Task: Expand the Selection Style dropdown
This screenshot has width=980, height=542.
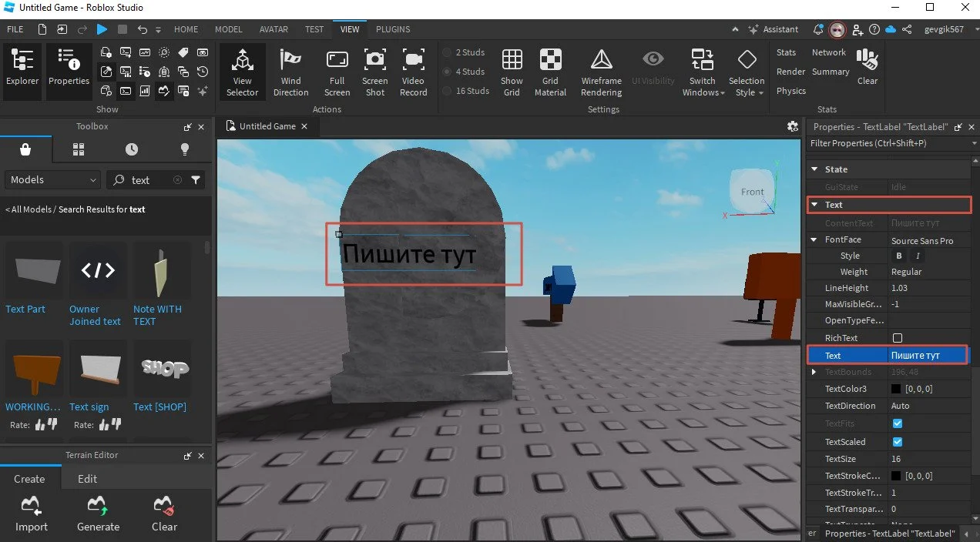Action: pos(746,72)
